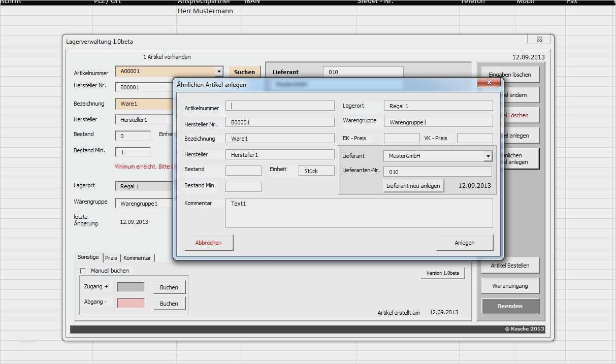Click the EK - Preis field
Viewport: 616px width, 364px height.
pos(402,138)
